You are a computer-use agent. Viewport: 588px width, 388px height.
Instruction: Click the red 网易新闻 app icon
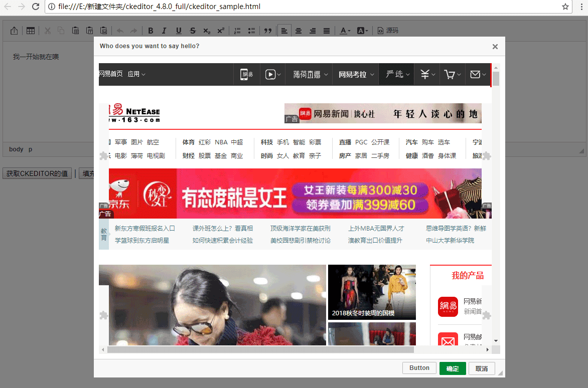pyautogui.click(x=448, y=307)
